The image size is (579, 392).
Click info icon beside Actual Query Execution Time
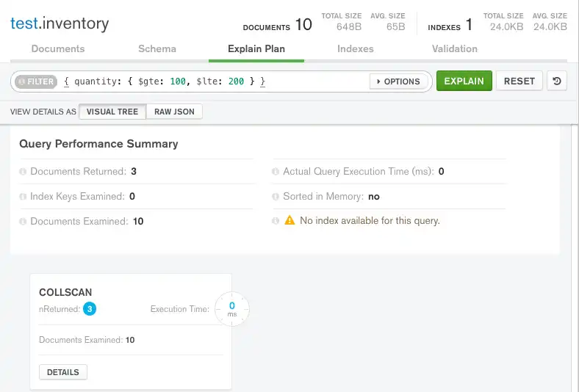click(x=276, y=172)
